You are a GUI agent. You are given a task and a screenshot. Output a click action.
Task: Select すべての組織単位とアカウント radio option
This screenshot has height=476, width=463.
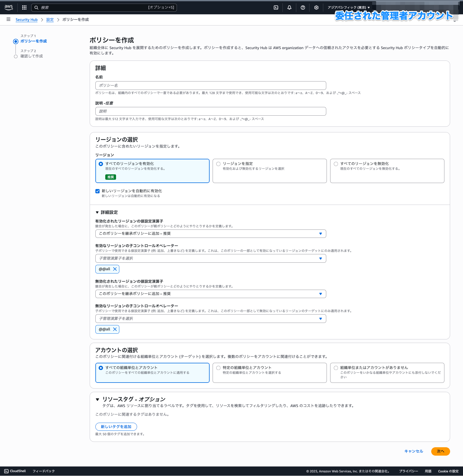click(x=101, y=368)
